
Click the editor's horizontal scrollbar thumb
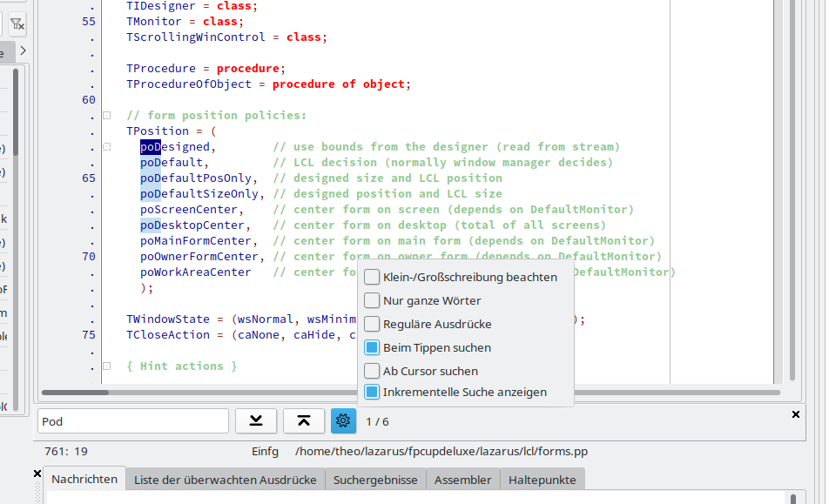[x=75, y=393]
